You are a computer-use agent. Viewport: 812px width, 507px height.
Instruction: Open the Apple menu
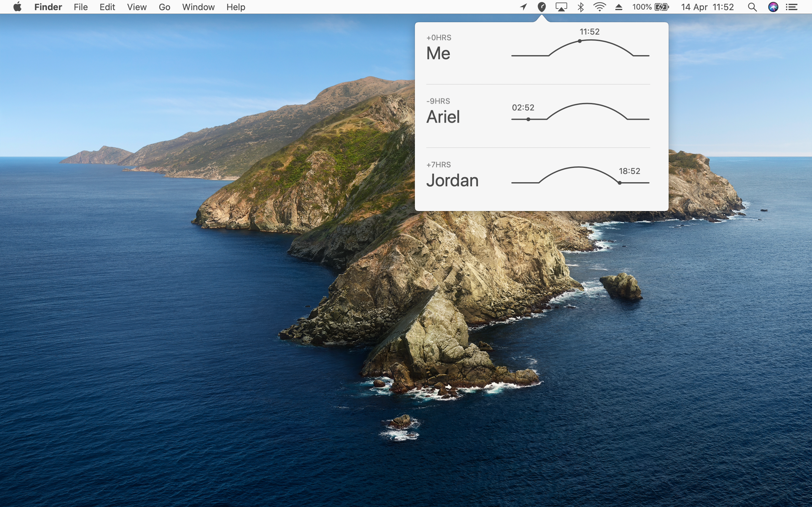[x=17, y=7]
